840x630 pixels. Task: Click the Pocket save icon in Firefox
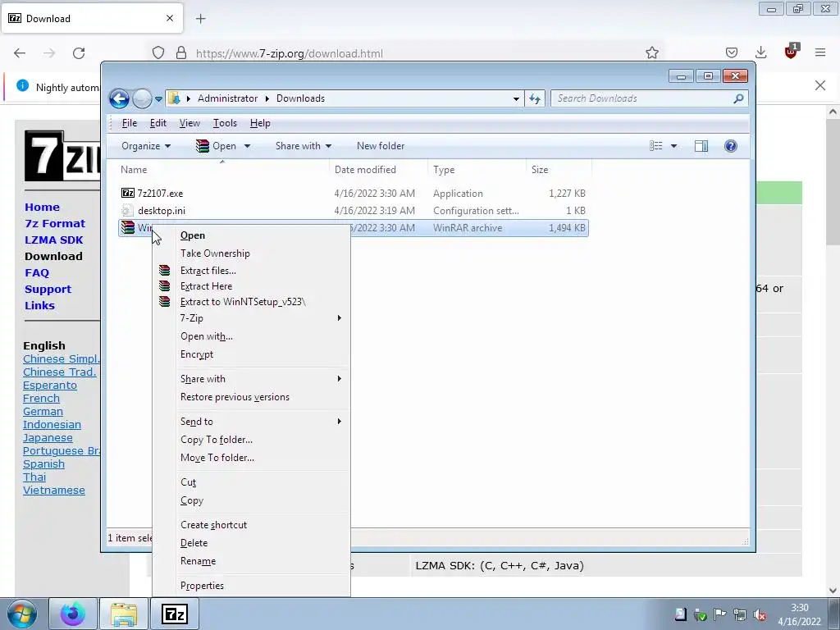coord(732,52)
